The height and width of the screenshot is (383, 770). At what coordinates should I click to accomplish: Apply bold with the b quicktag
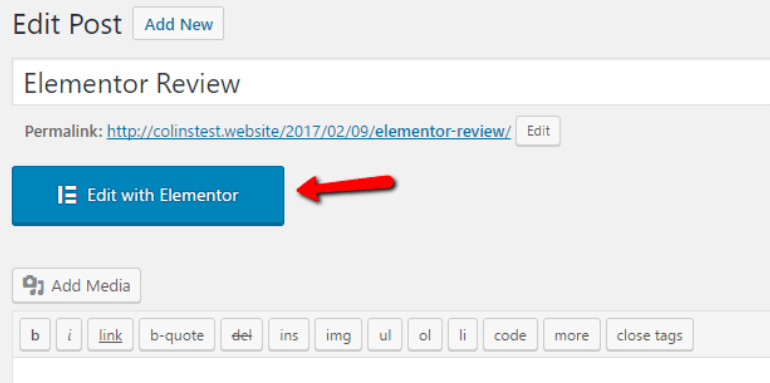click(x=35, y=335)
